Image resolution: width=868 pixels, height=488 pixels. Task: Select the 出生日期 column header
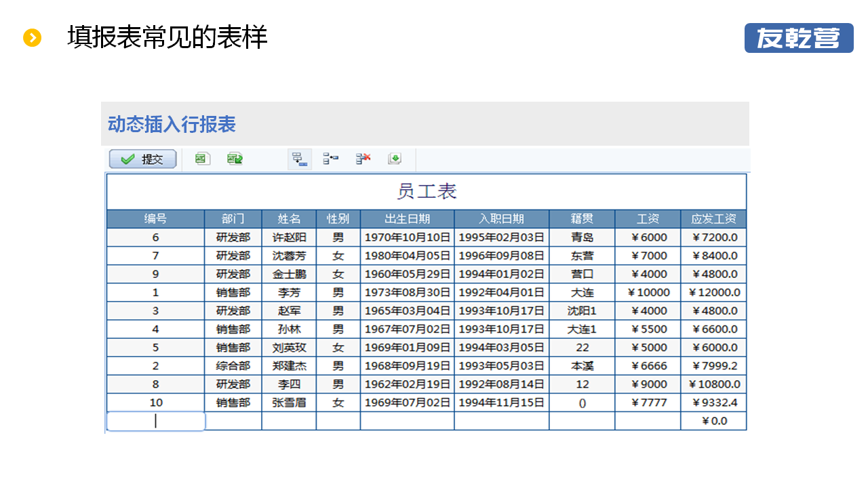point(407,219)
